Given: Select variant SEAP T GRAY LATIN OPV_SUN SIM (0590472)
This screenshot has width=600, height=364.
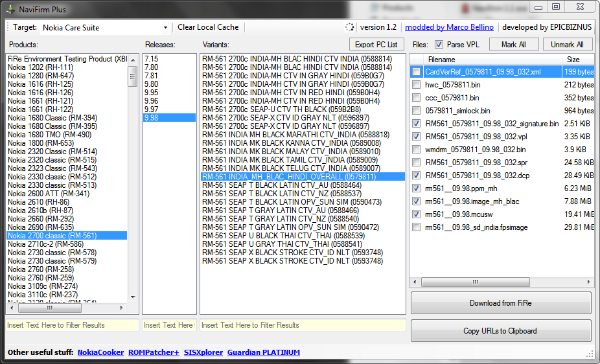Looking at the screenshot, I should 303,227.
